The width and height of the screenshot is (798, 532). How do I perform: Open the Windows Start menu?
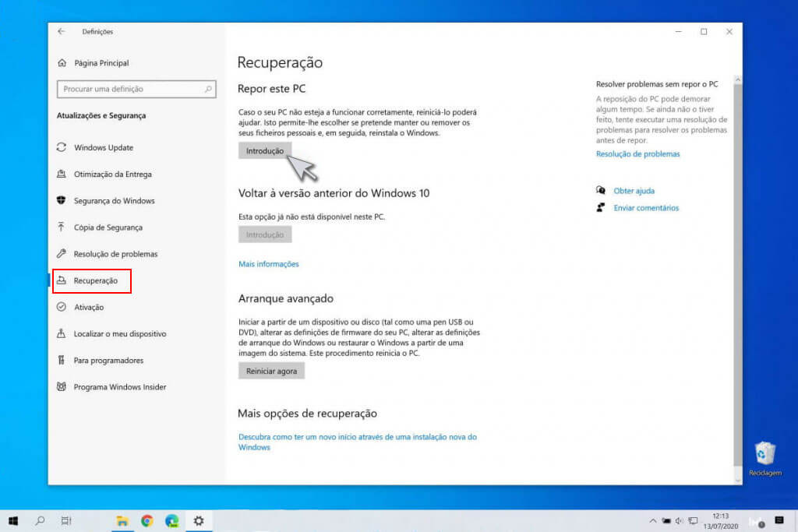[x=14, y=521]
